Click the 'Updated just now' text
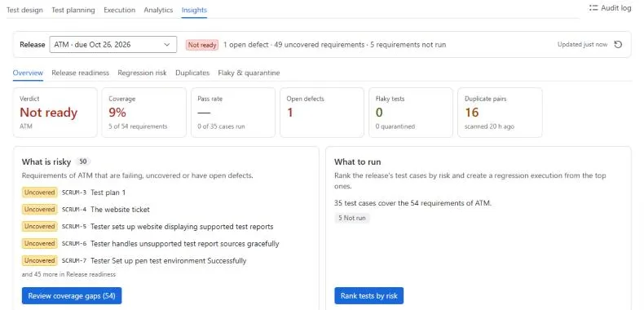 tap(582, 44)
